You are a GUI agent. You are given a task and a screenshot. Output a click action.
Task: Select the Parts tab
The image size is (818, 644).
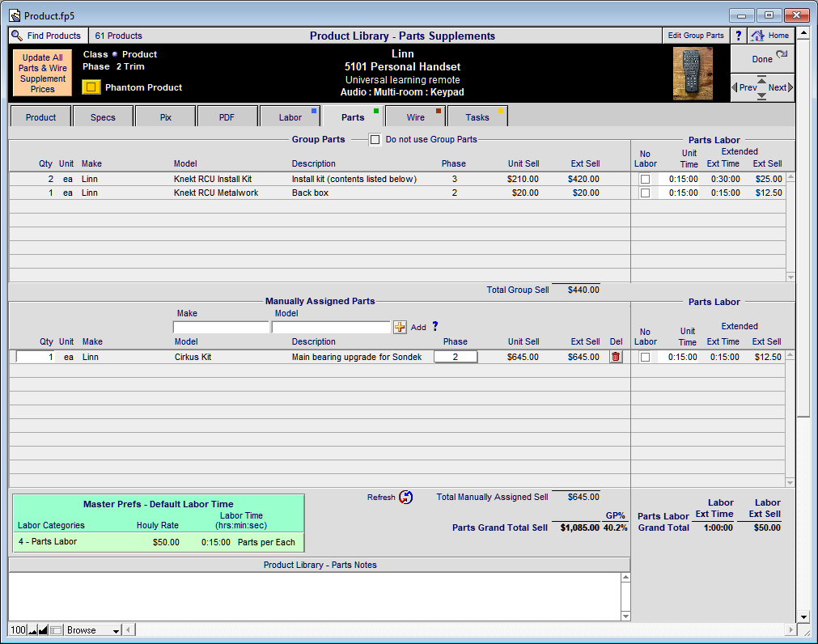(x=353, y=117)
